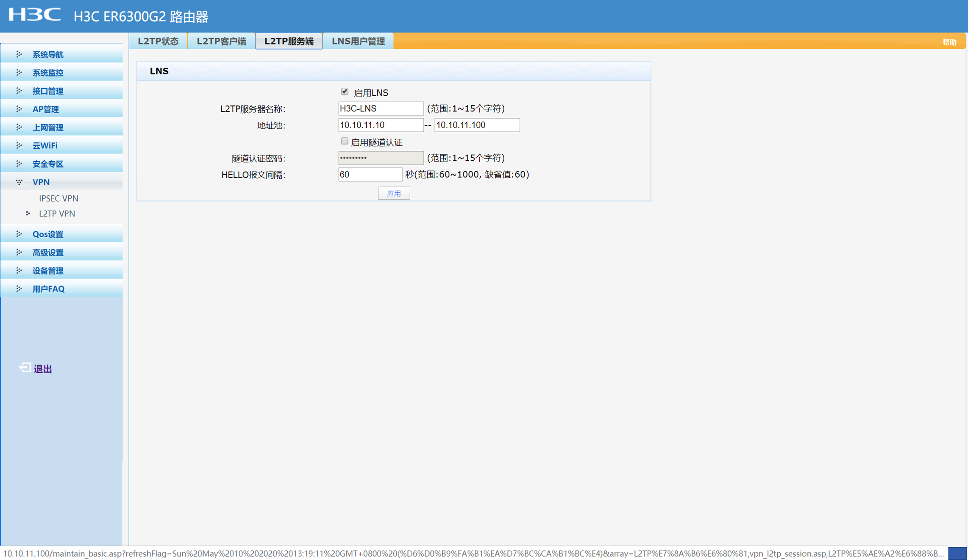This screenshot has height=560, width=968.
Task: Click the icon next to AP管理
Action: pyautogui.click(x=19, y=109)
